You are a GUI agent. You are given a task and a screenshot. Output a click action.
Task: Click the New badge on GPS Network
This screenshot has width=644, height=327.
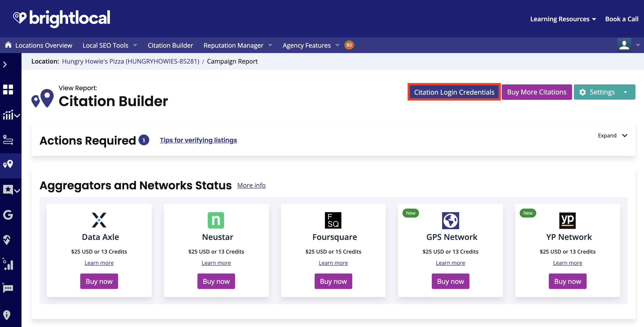tap(411, 213)
